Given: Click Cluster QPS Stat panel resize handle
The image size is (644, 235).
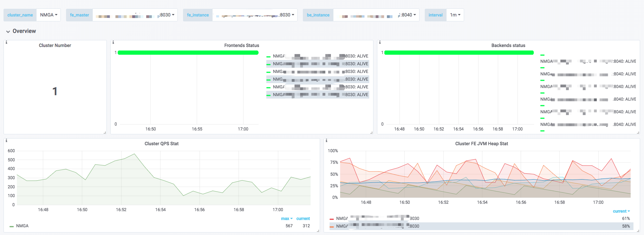Looking at the screenshot, I should 318,231.
